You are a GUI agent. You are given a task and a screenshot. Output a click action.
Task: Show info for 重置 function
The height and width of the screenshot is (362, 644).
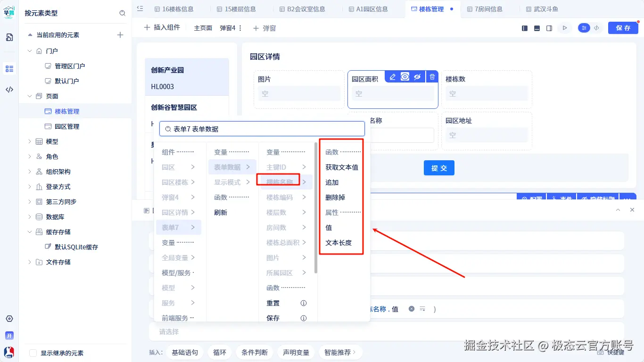(304, 303)
